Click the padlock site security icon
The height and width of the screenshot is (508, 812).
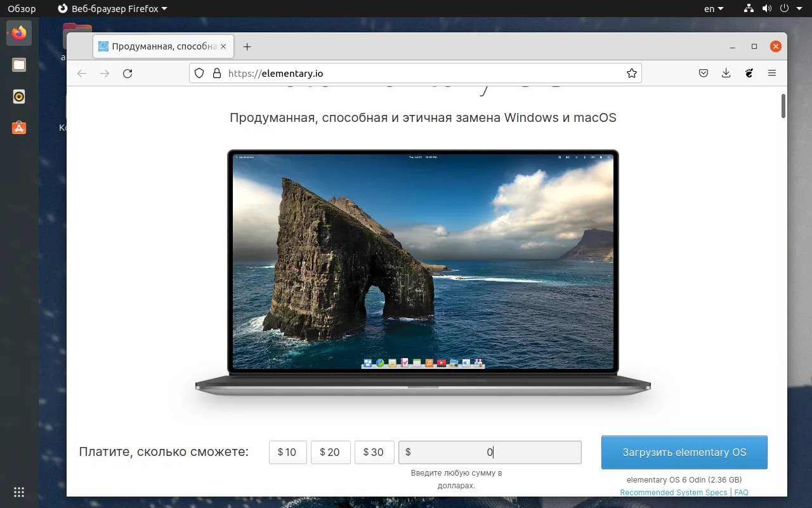point(216,73)
